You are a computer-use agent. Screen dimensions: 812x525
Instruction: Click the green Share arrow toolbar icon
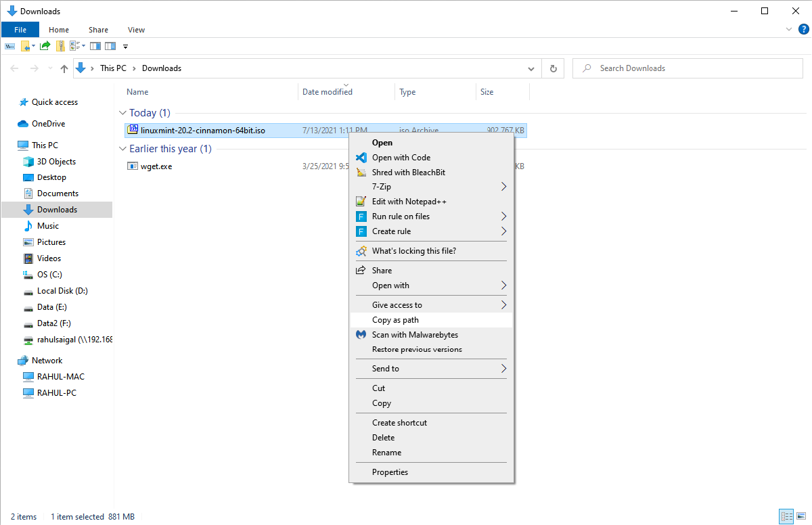45,46
